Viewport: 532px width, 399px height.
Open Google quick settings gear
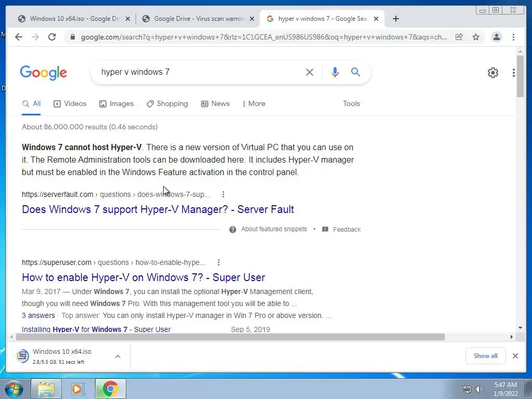pyautogui.click(x=493, y=73)
